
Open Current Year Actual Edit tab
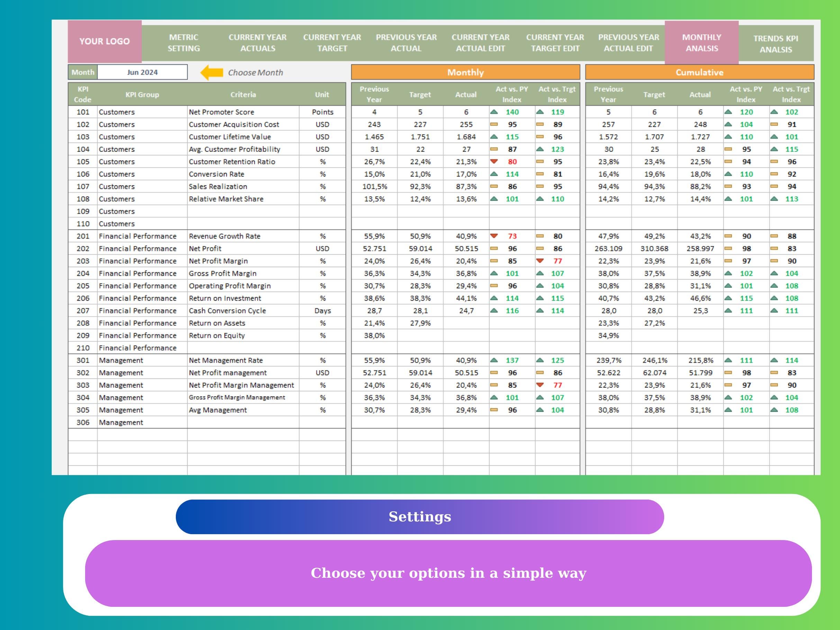pyautogui.click(x=480, y=43)
